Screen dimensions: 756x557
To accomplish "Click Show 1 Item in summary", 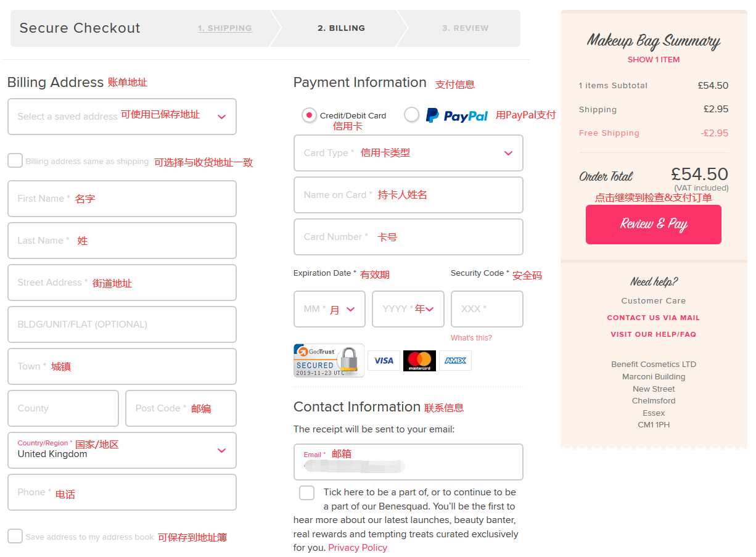I will tap(654, 60).
